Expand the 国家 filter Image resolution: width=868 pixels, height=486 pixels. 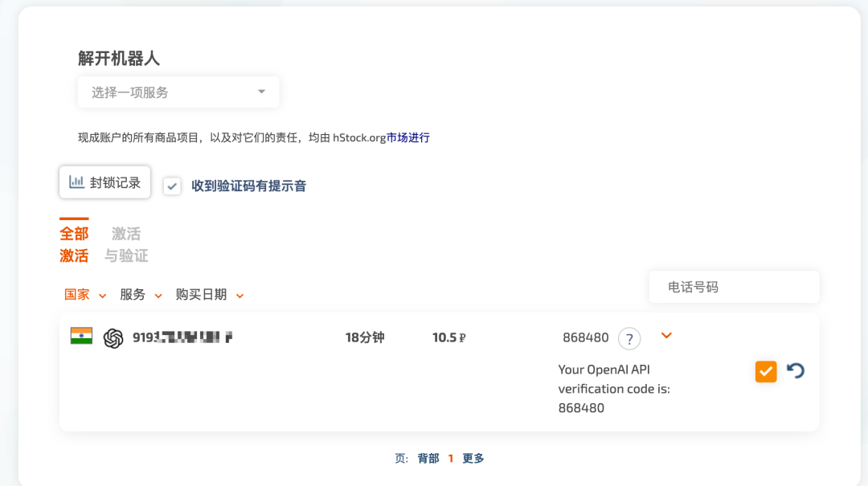click(x=84, y=295)
